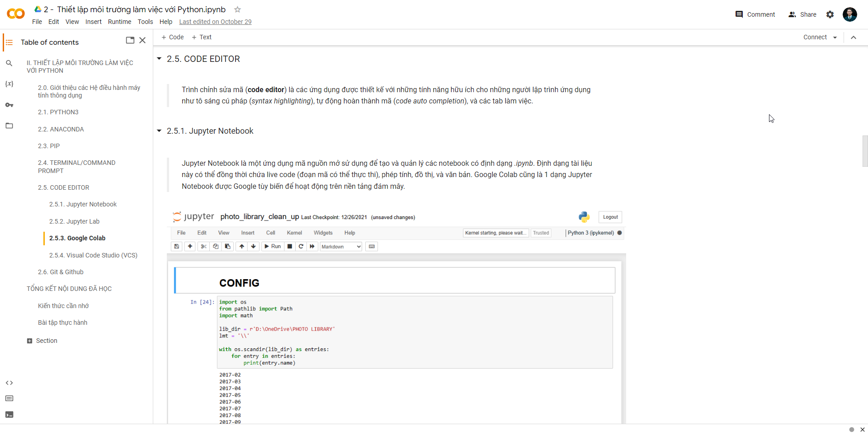Open Find and replace search icon

pyautogui.click(x=9, y=63)
